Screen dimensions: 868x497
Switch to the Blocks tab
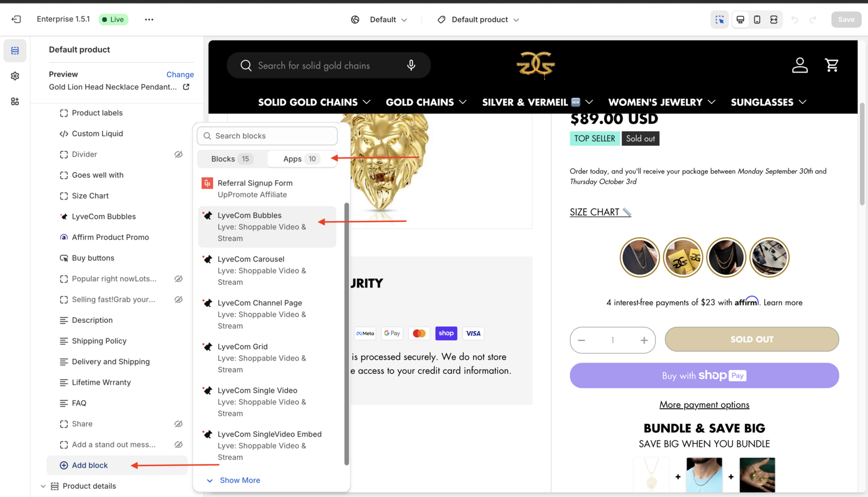tap(232, 159)
